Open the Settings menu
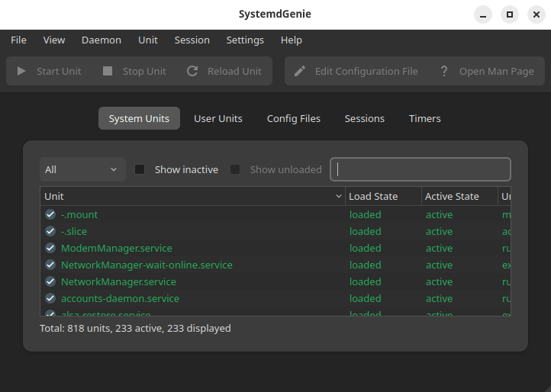Viewport: 551px width, 392px height. tap(245, 40)
